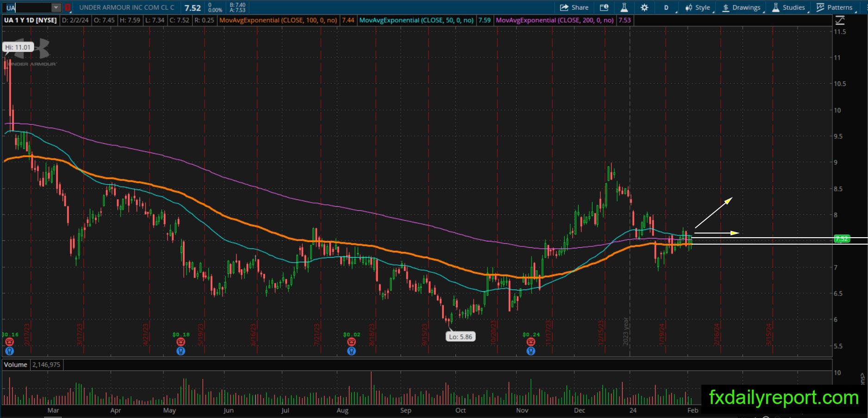Click the 7.59 EMA value readout
The height and width of the screenshot is (418, 868).
pos(484,20)
